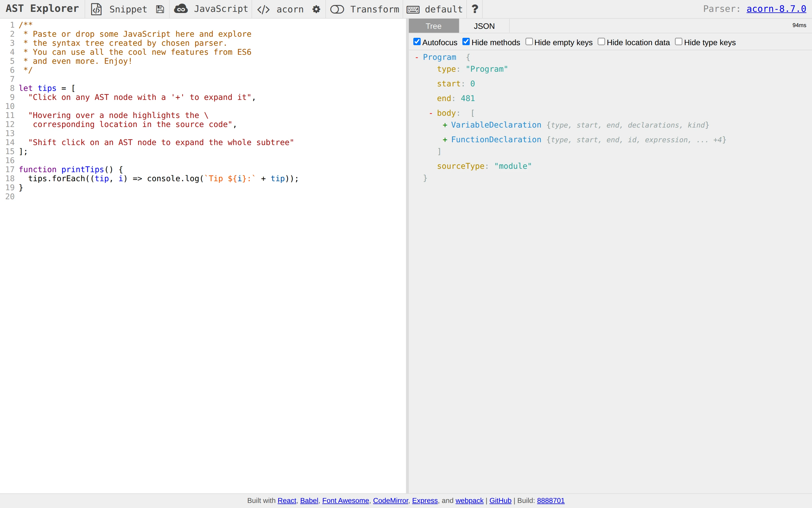The height and width of the screenshot is (508, 812).
Task: Expand the FunctionDeclaration node with plus
Action: click(445, 140)
